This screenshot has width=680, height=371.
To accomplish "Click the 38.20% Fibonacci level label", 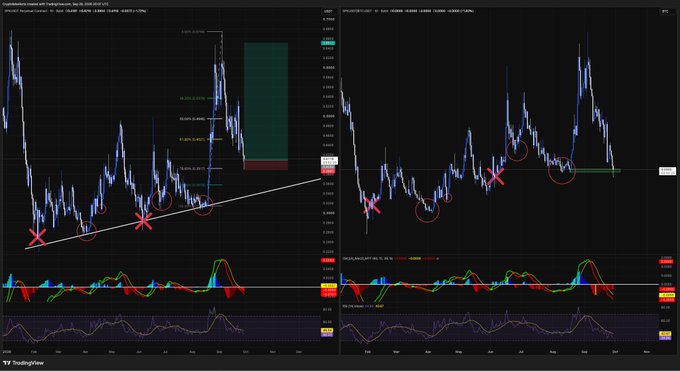I will click(192, 98).
